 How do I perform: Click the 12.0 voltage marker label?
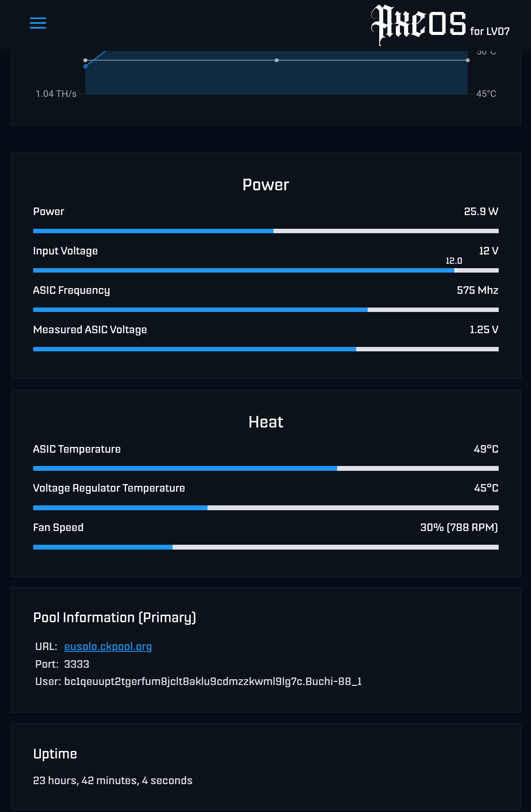pos(454,261)
